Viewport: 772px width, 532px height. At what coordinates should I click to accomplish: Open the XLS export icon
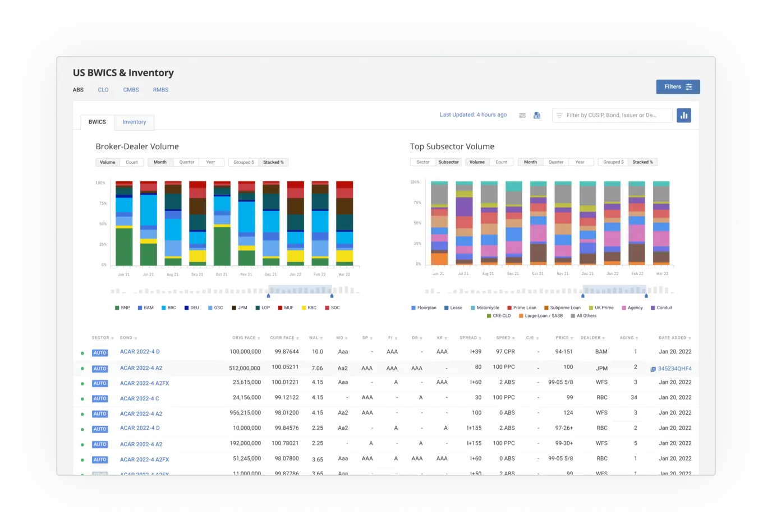tap(537, 115)
